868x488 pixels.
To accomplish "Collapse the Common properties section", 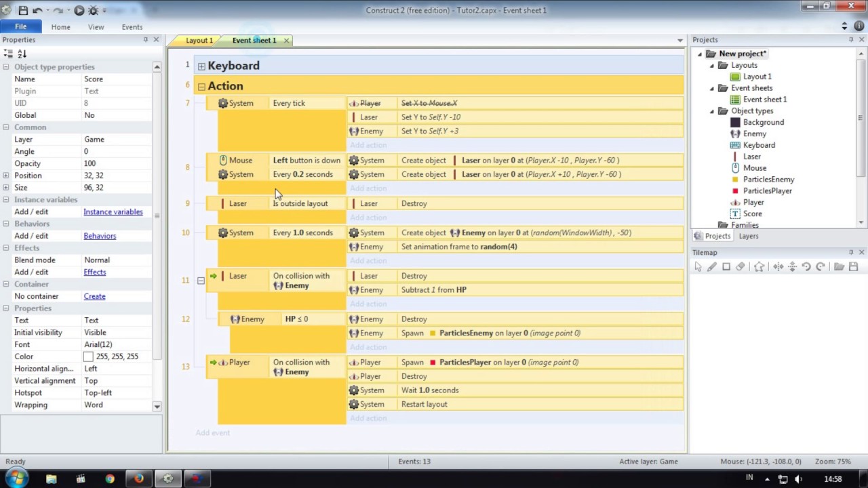I will click(x=6, y=127).
